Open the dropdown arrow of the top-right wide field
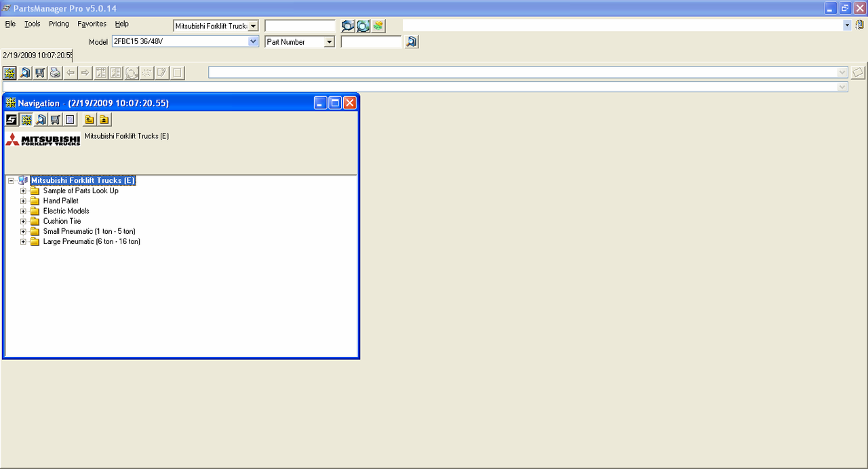868x469 pixels. (847, 25)
